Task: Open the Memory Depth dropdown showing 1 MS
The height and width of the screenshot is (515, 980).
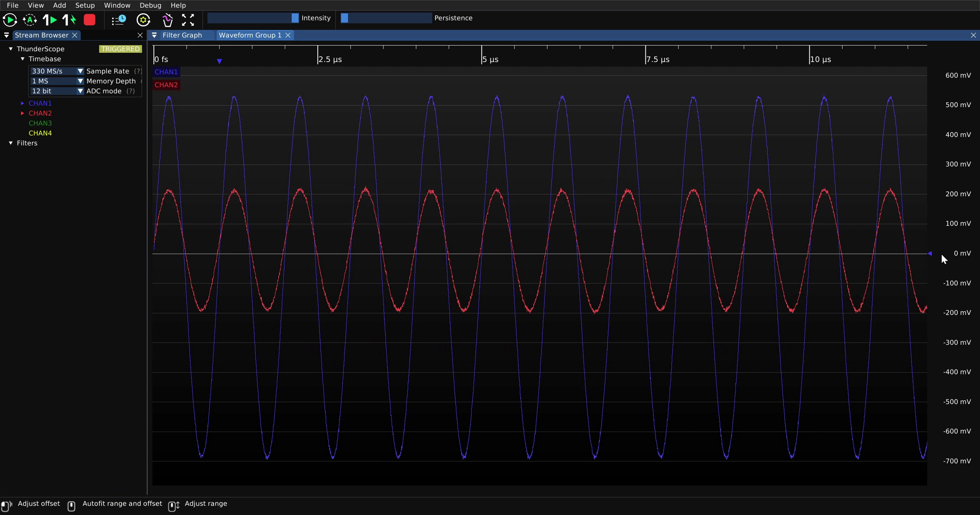Action: click(57, 81)
